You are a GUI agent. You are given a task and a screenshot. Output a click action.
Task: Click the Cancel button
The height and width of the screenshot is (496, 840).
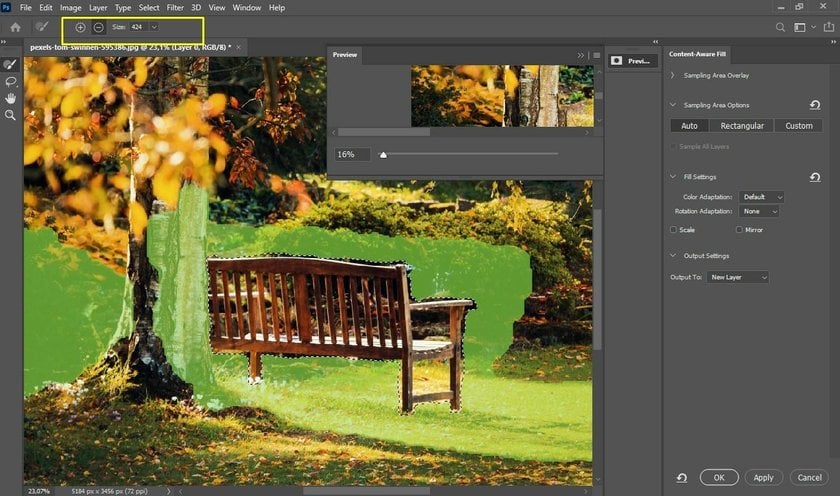pos(809,477)
